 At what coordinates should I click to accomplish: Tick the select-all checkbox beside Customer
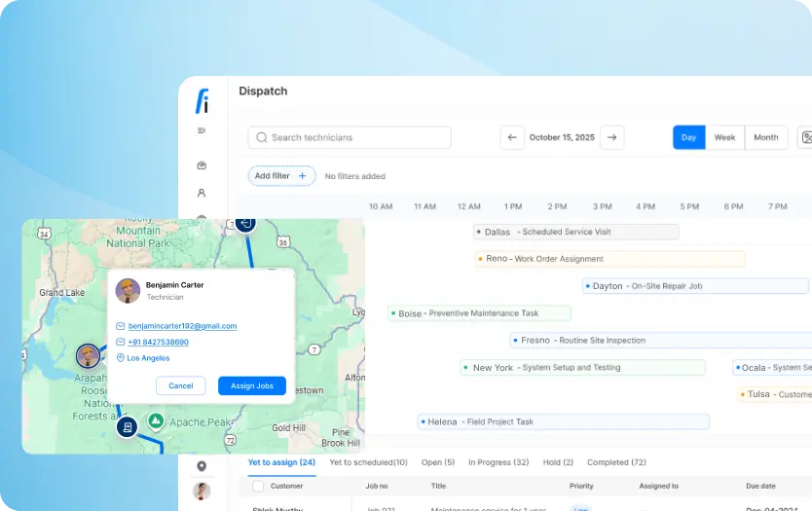pos(258,486)
